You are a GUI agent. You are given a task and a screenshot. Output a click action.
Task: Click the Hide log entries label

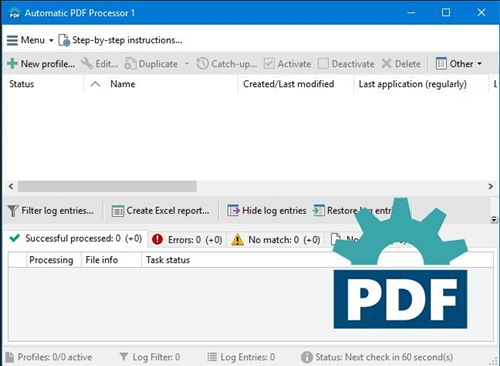274,211
